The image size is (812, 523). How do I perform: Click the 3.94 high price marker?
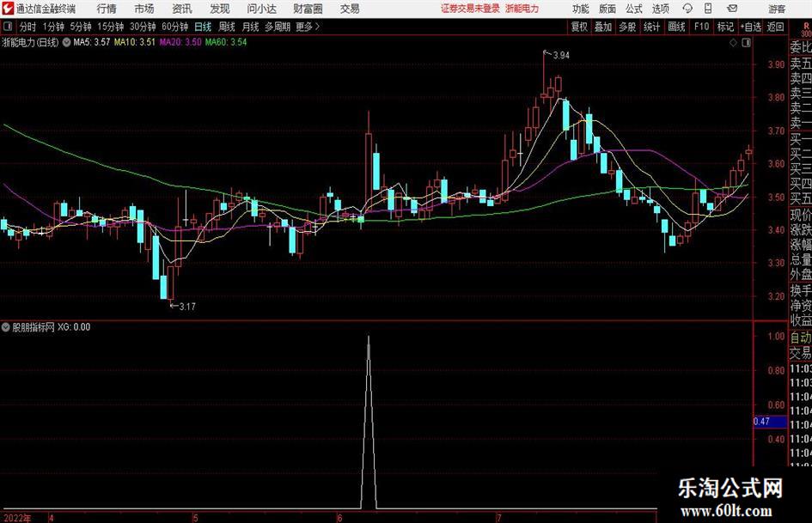coord(561,56)
